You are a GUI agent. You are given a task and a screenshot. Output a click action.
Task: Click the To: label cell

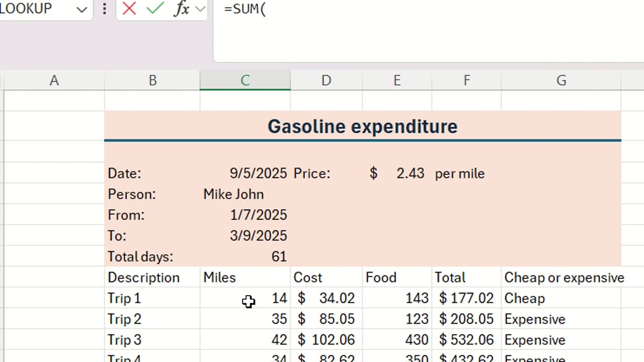[152, 236]
